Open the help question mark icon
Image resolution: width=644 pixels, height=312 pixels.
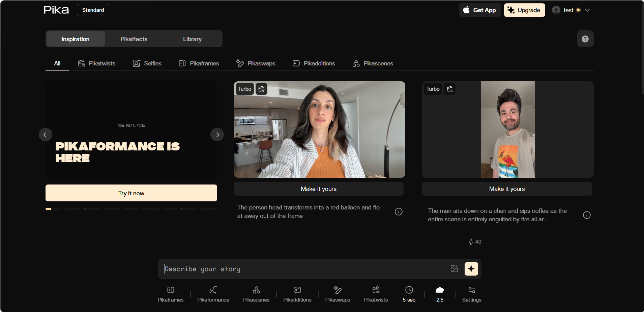[x=585, y=39]
